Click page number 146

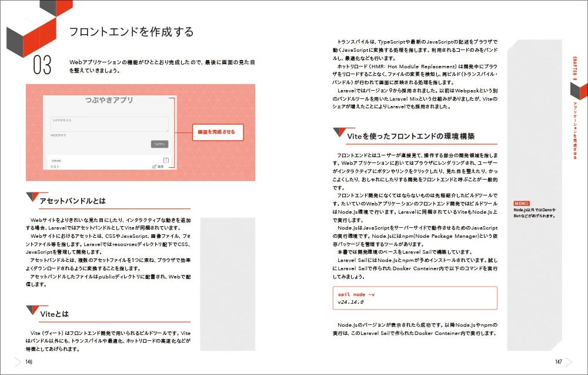tap(29, 362)
